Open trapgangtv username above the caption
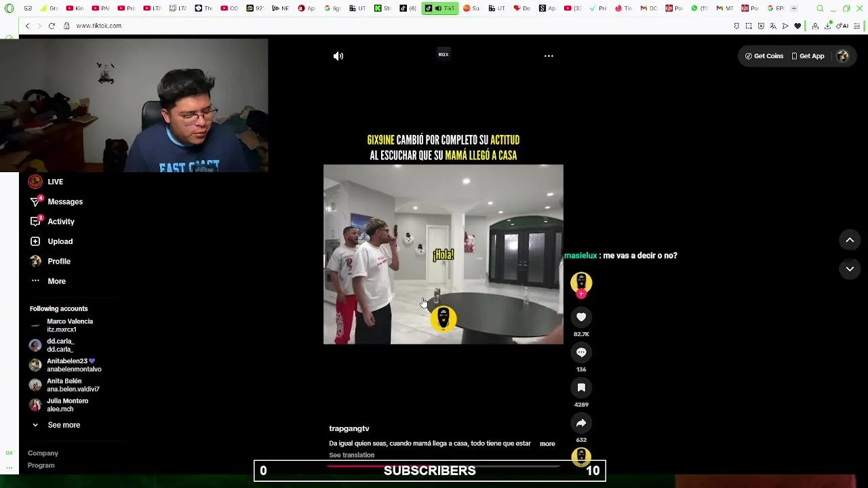The height and width of the screenshot is (488, 868). click(349, 429)
